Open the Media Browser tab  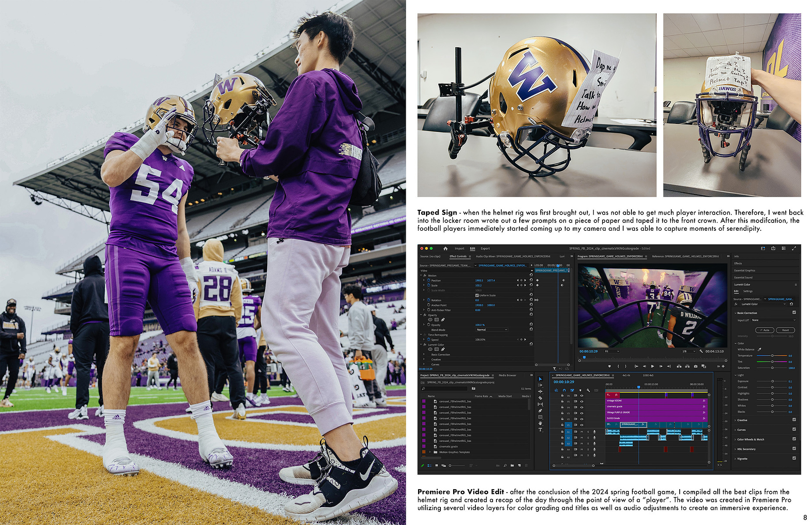(x=507, y=375)
